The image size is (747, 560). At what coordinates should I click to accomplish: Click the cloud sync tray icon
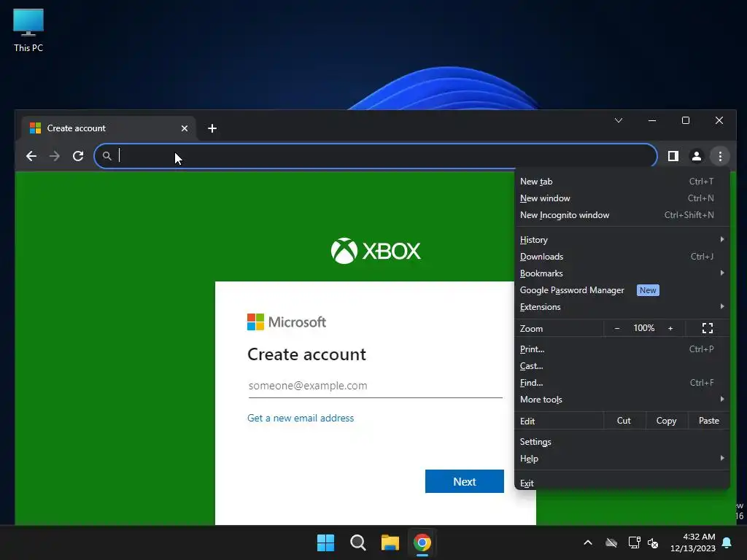coord(611,542)
